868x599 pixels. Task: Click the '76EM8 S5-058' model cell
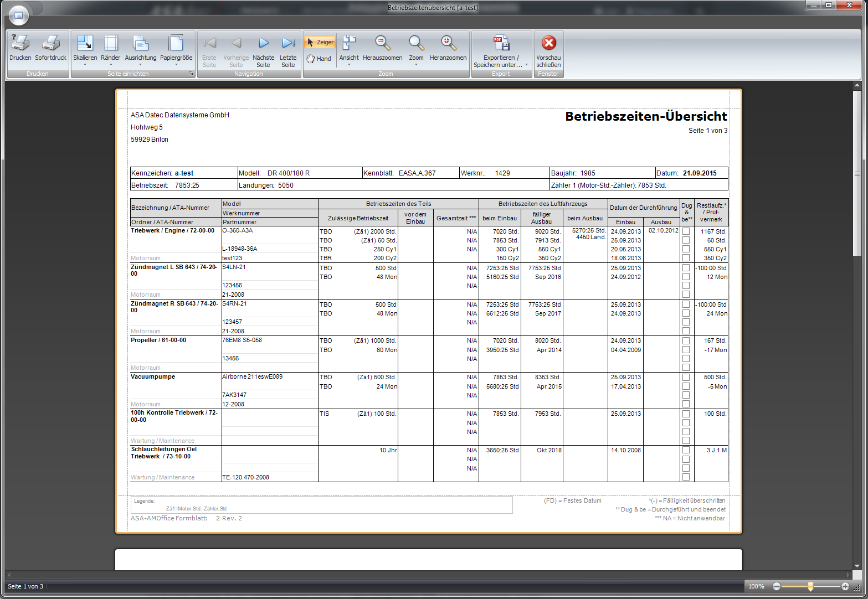click(242, 340)
